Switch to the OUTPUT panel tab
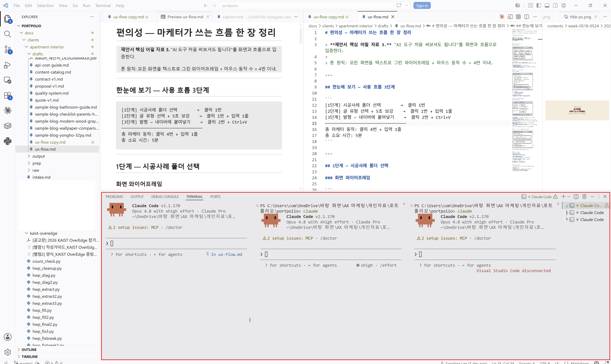The height and width of the screenshot is (364, 611). point(137,197)
